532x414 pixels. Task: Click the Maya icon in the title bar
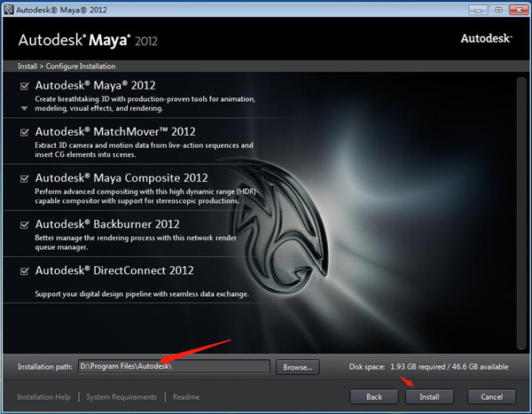(x=9, y=10)
